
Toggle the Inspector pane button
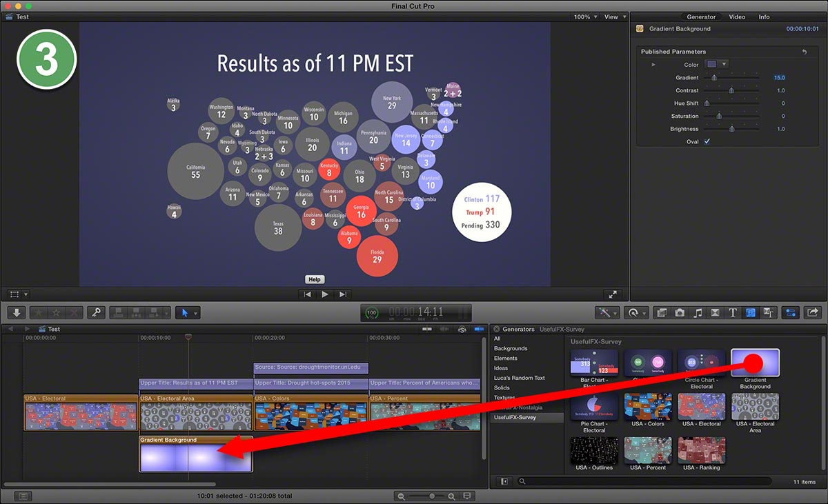tap(791, 313)
